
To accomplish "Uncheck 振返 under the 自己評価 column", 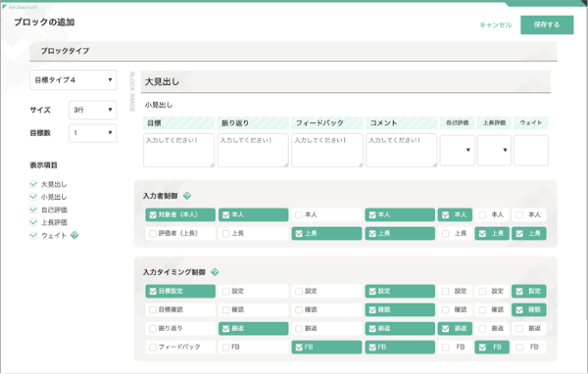I will pos(455,328).
